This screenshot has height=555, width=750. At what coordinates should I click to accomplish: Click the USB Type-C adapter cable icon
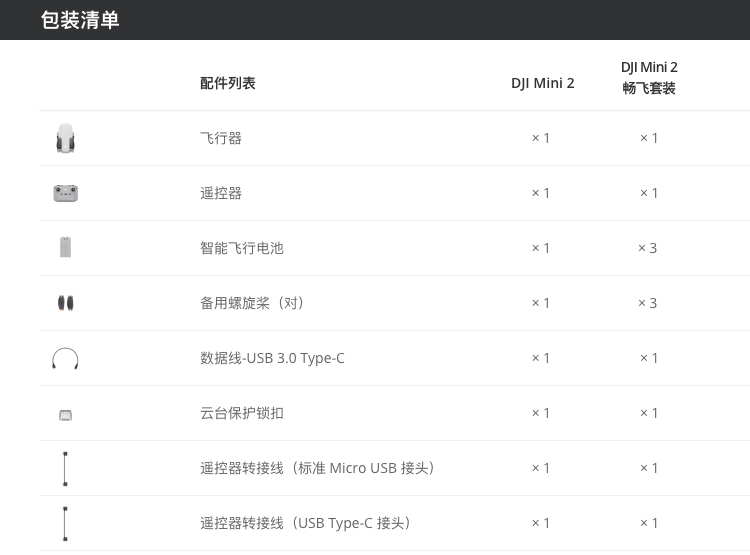pyautogui.click(x=65, y=523)
